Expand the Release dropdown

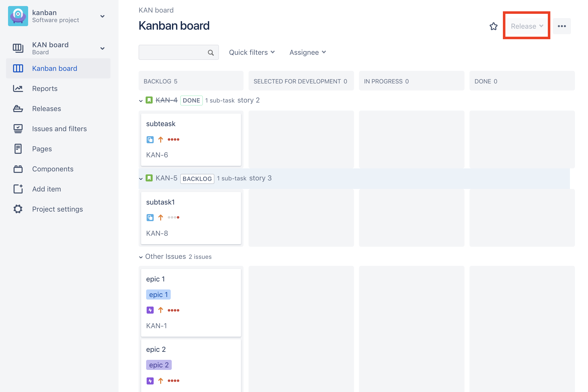[527, 26]
